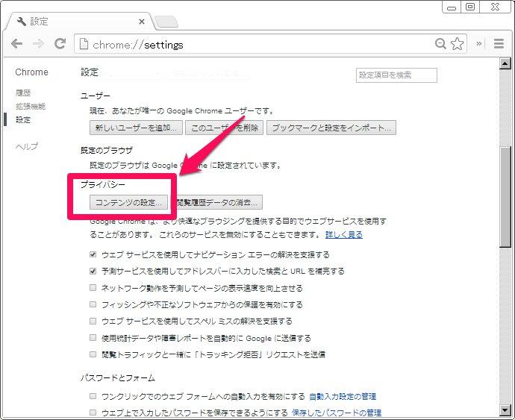Uncheck 予測サービス URL 補完 checkbox
Screen dimensions: 515x420
click(x=93, y=272)
